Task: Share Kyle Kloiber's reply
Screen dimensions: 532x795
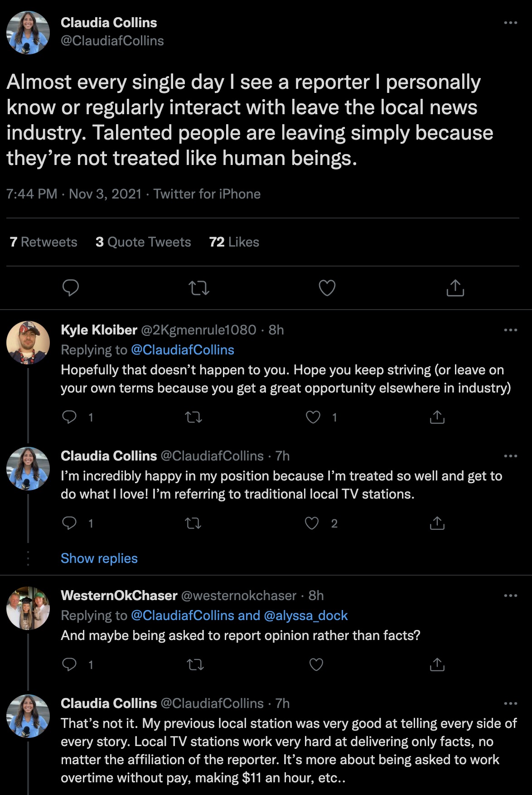Action: 437,417
